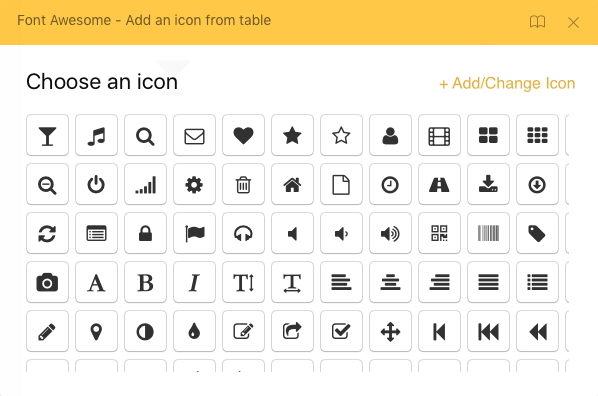Choose the bold B icon
The width and height of the screenshot is (598, 396).
[145, 283]
